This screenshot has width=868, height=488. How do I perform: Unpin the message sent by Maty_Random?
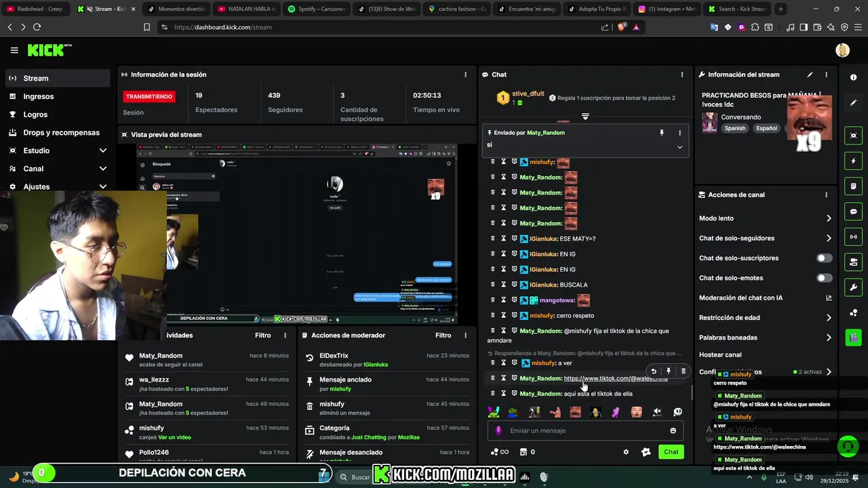pos(662,133)
